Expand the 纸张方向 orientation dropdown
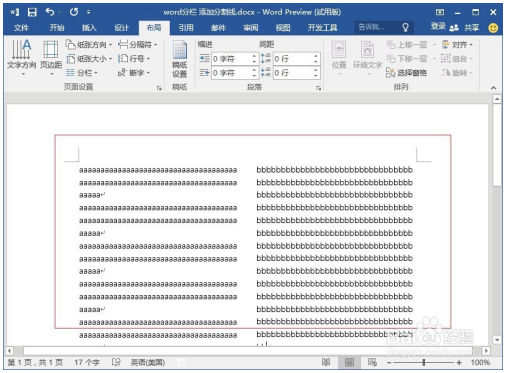This screenshot has height=373, width=506. tap(89, 44)
